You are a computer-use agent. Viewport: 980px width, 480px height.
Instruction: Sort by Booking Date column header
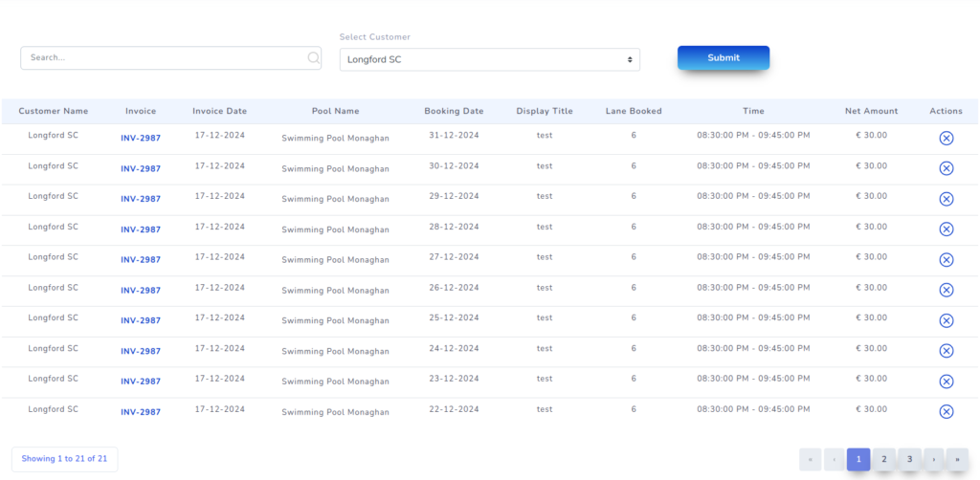[454, 111]
